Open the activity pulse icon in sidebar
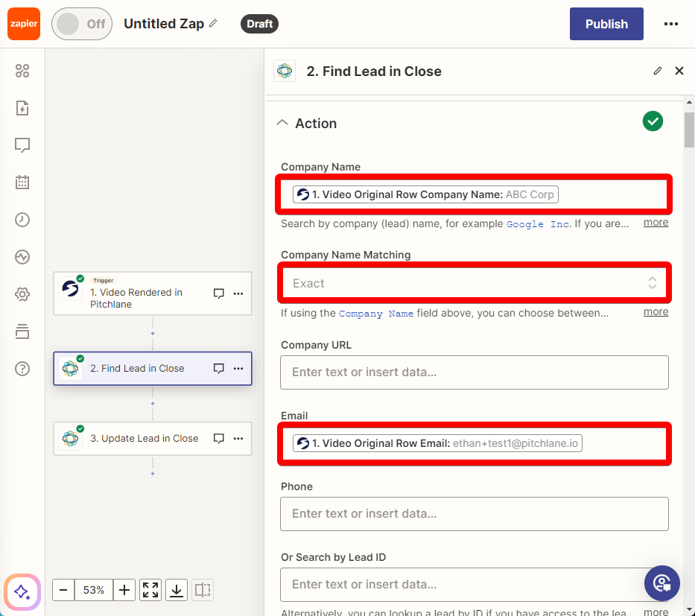The image size is (695, 616). point(22,257)
